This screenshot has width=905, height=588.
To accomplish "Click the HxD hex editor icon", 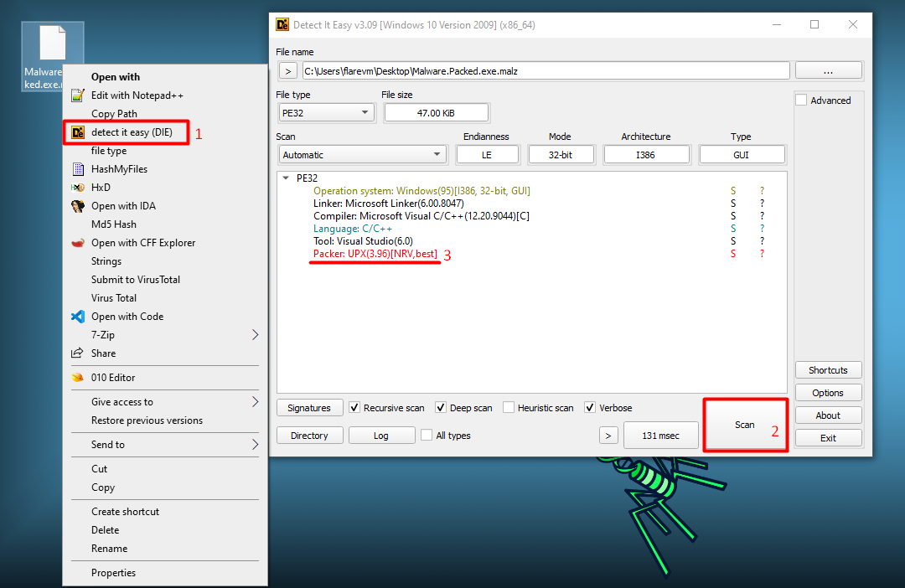I will (78, 188).
